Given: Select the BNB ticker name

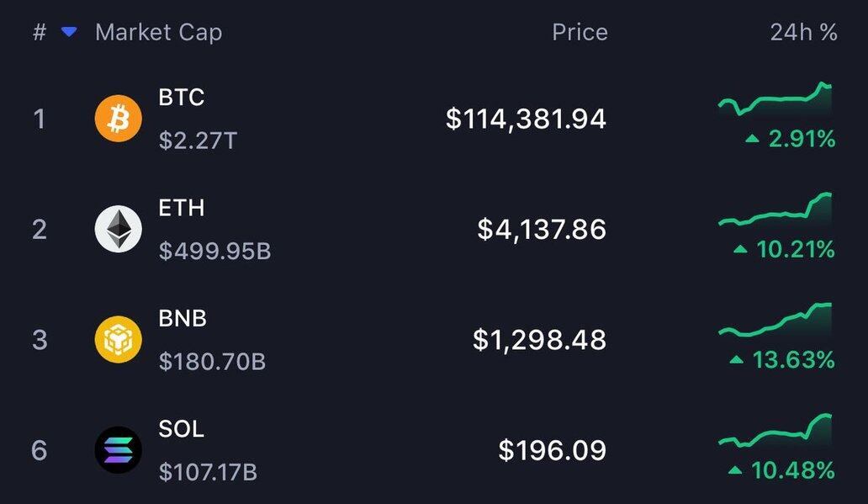Looking at the screenshot, I should (x=183, y=318).
